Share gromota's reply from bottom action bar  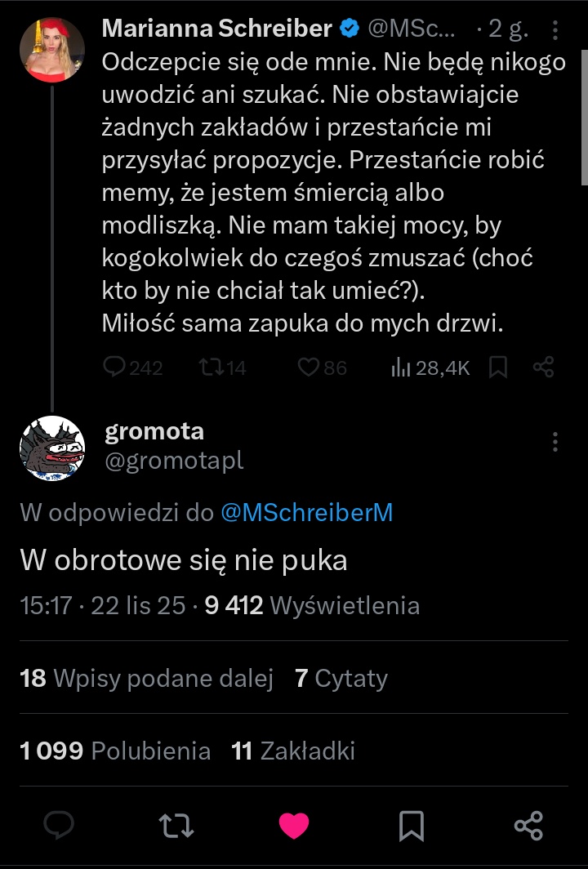[x=529, y=826]
